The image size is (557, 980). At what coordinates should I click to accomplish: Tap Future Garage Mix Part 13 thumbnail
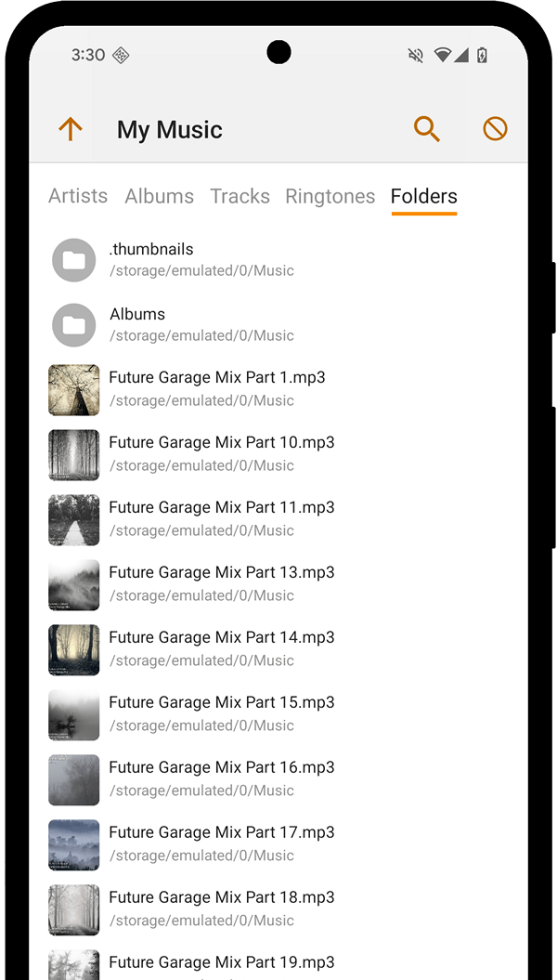[74, 584]
